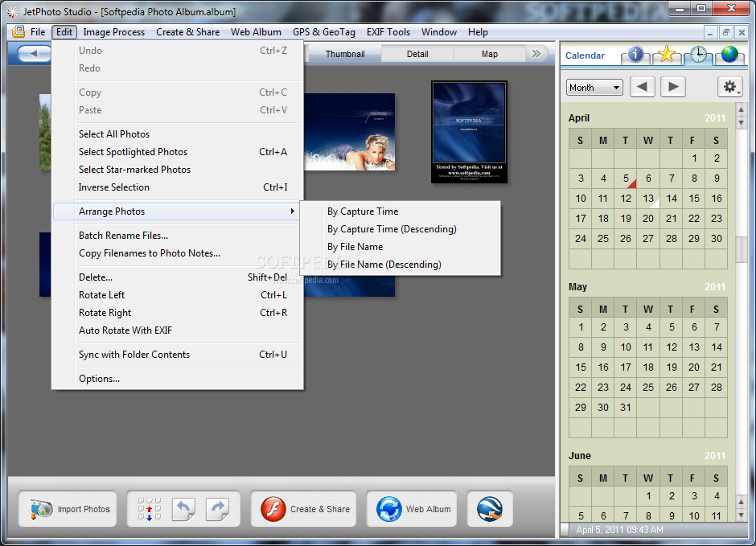Open the File menu
Image resolution: width=756 pixels, height=546 pixels.
tap(38, 32)
